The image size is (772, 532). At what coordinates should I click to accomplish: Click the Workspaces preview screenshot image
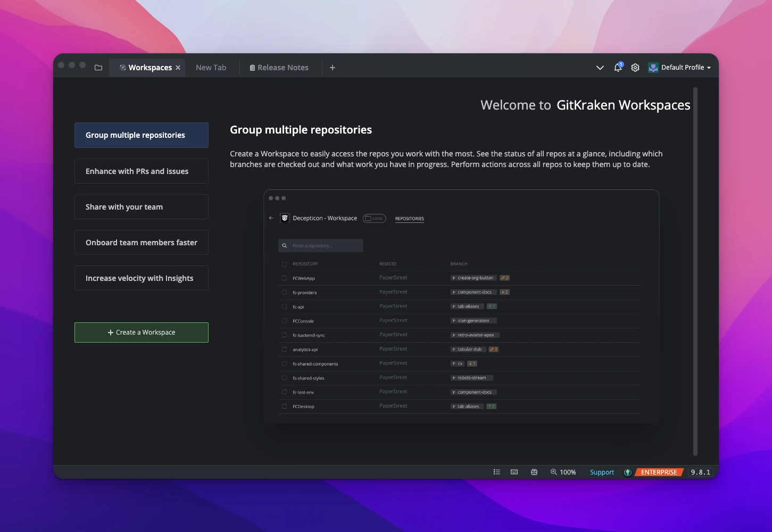tap(461, 306)
